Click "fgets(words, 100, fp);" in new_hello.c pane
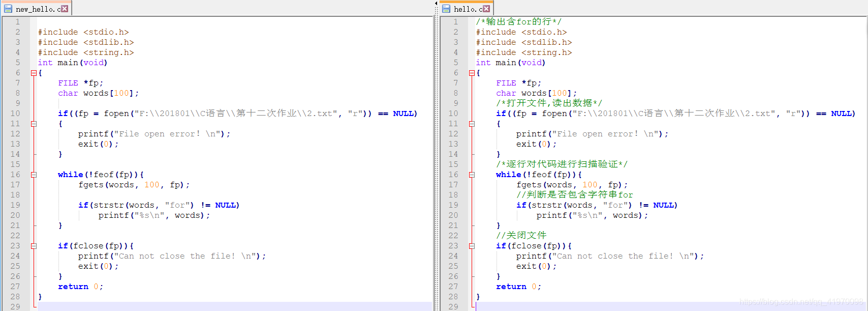Image resolution: width=868 pixels, height=311 pixels. pyautogui.click(x=134, y=185)
